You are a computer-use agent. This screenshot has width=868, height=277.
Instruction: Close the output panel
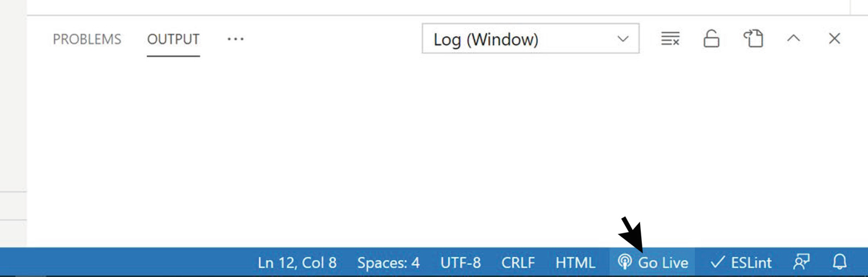tap(834, 39)
